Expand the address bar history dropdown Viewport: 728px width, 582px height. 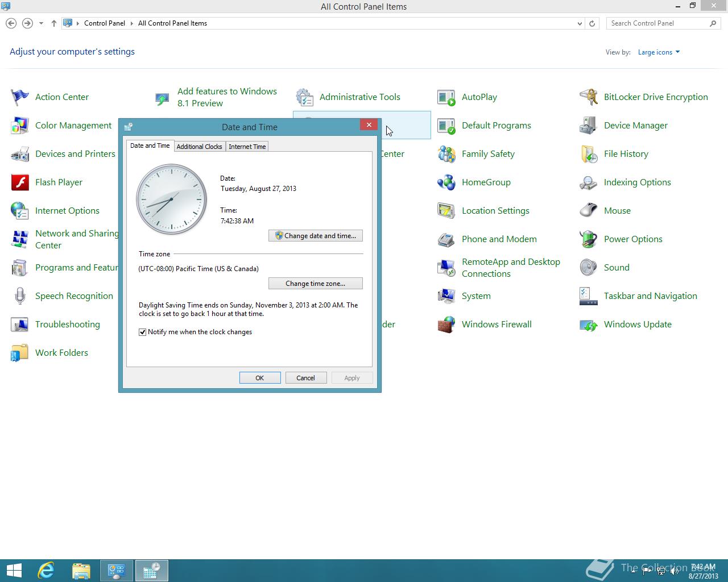pos(580,23)
